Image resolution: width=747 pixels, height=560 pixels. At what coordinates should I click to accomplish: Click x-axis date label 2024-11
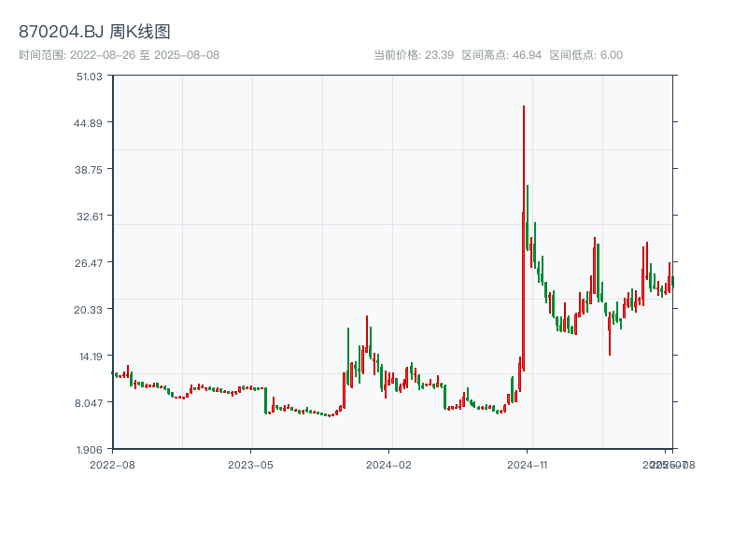pyautogui.click(x=527, y=465)
